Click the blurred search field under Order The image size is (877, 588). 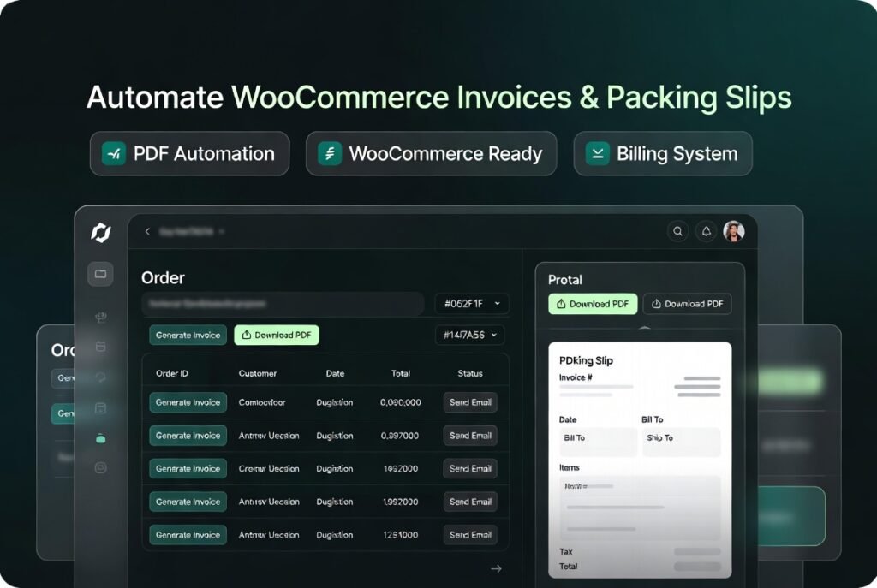click(x=283, y=304)
